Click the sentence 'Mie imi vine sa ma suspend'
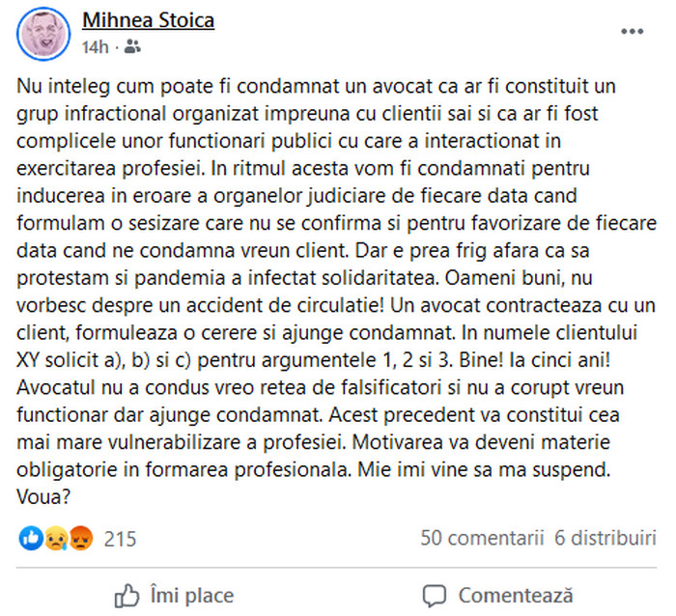This screenshot has width=676, height=616. point(484,469)
